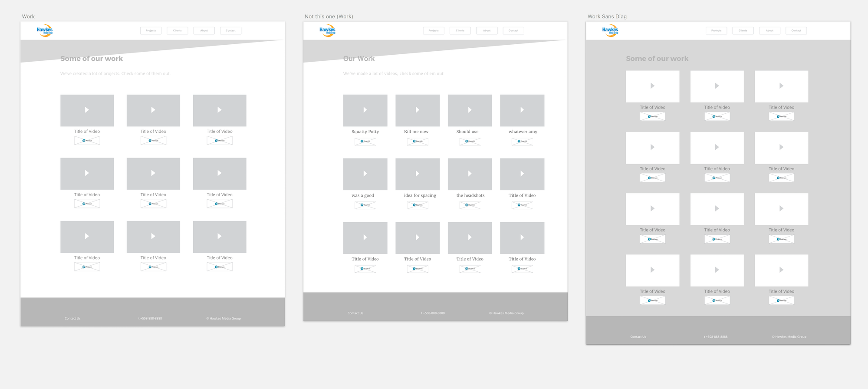Select "We've made a lot of videos" subtitle

tap(393, 74)
